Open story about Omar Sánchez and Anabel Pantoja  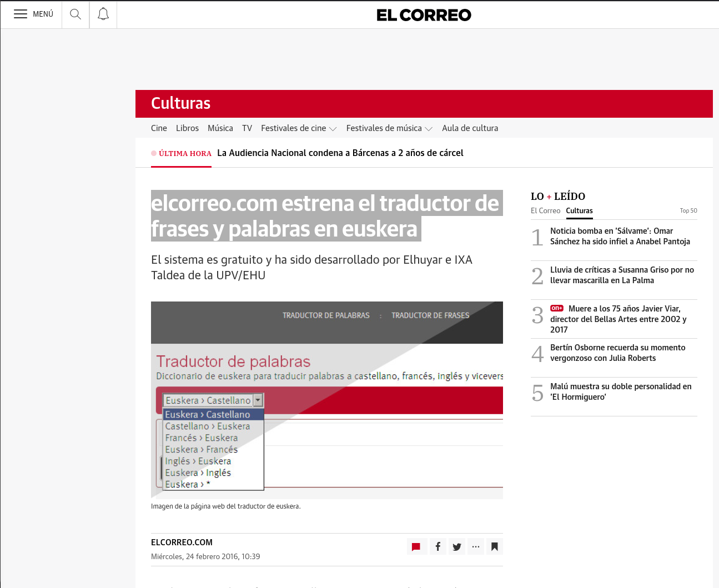[x=620, y=236]
